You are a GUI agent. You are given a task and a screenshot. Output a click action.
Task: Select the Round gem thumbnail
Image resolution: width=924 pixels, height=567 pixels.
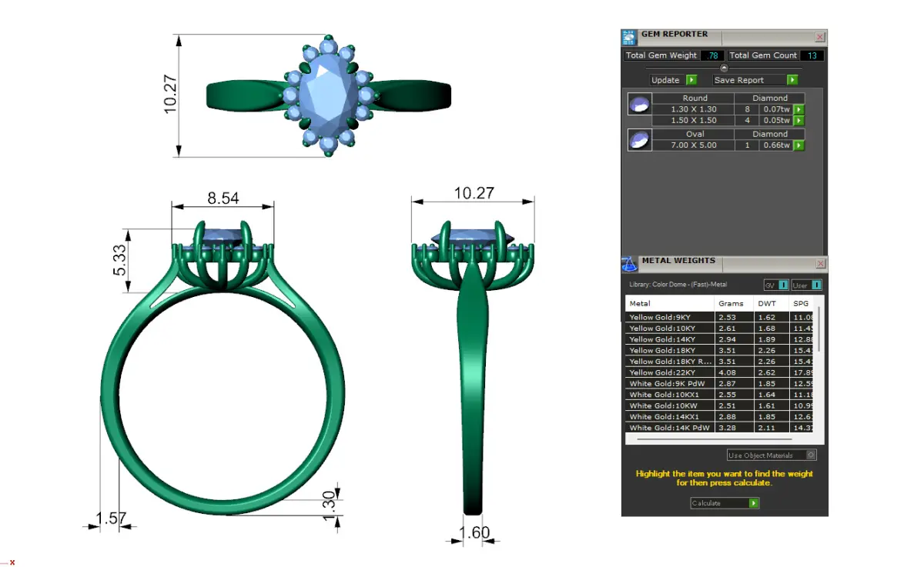tap(639, 104)
